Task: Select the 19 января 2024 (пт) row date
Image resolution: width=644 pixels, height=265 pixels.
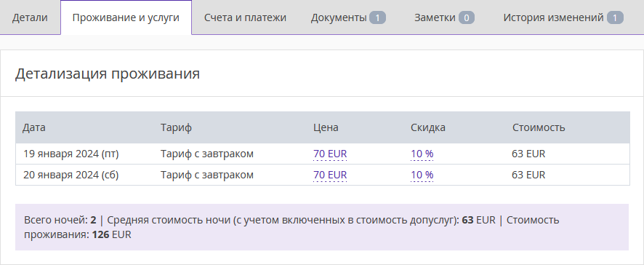Action: 71,154
